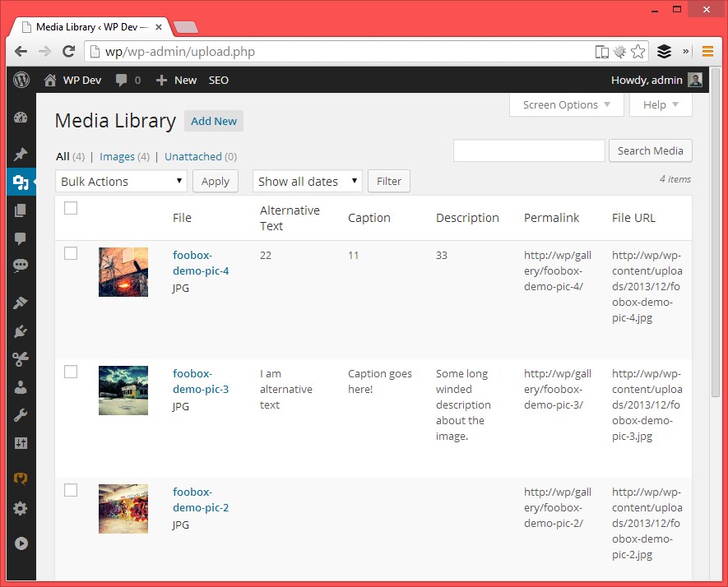Open the Show all dates dropdown
Image resolution: width=728 pixels, height=587 pixels.
click(x=308, y=181)
